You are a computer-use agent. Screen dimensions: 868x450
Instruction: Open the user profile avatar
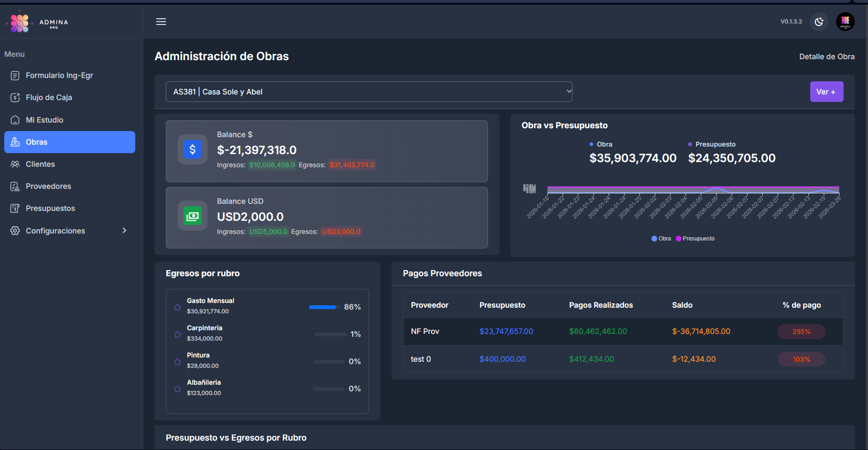click(x=845, y=22)
